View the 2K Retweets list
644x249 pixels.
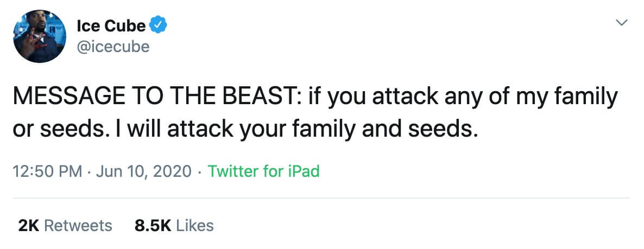pos(65,226)
